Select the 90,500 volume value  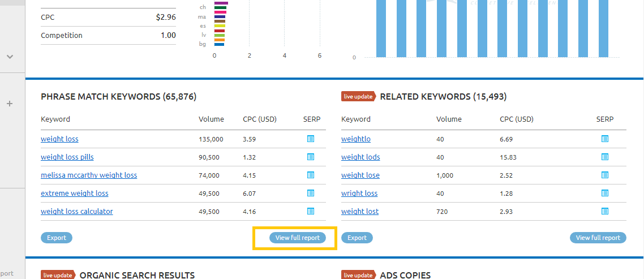(209, 157)
